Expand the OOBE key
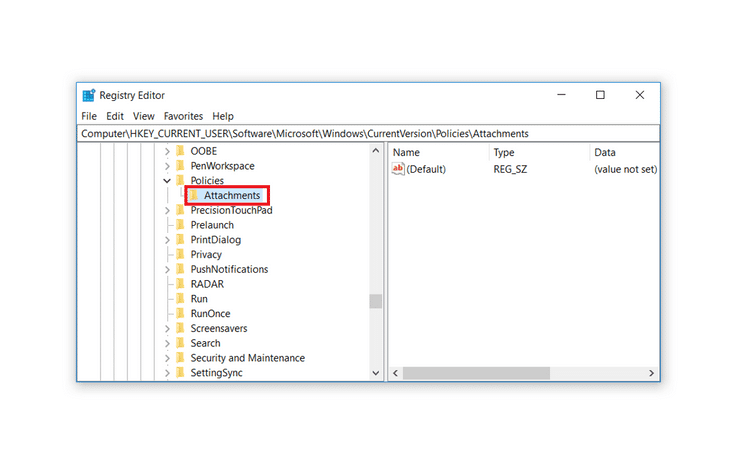 [x=167, y=152]
